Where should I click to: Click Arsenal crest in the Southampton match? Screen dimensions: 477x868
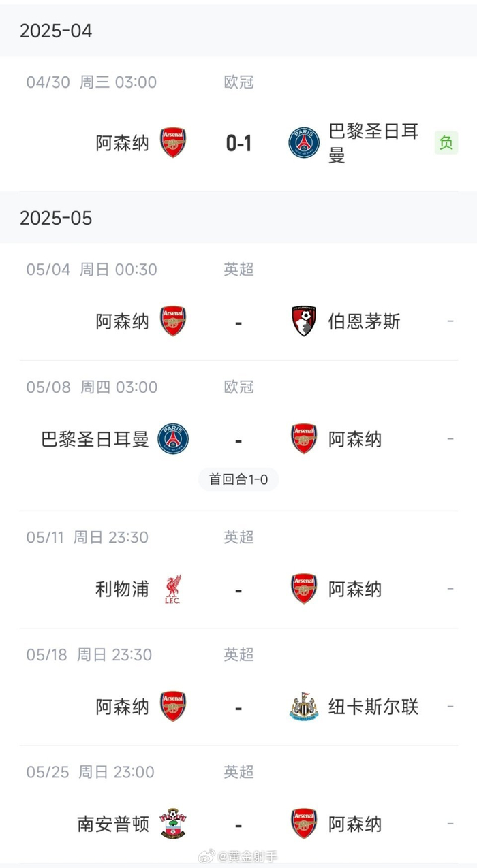point(304,824)
